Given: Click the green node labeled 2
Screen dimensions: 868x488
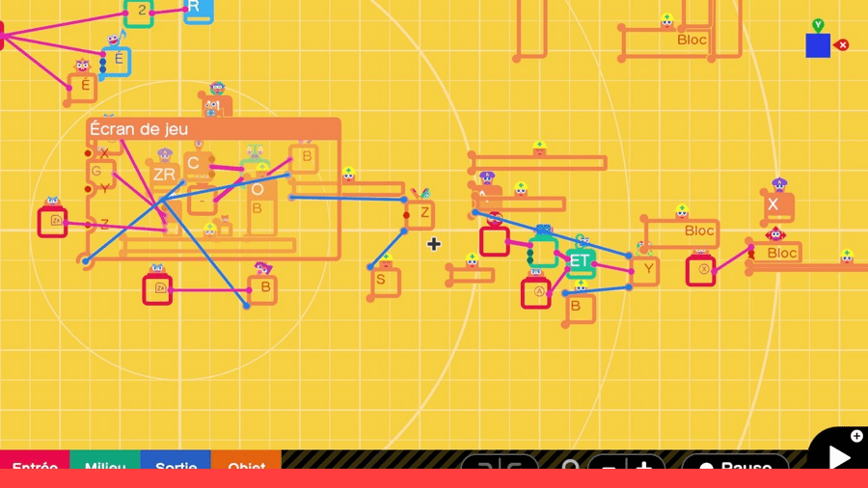Looking at the screenshot, I should (x=141, y=12).
